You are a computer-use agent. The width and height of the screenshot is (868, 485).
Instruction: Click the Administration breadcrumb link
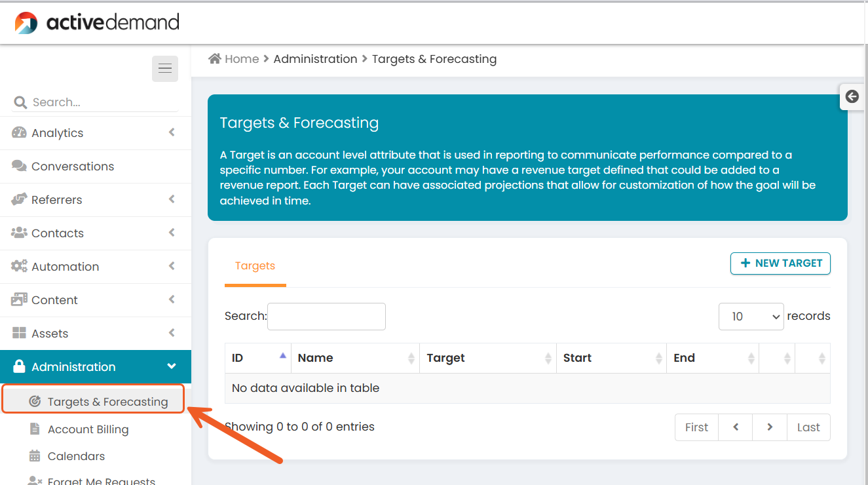click(315, 59)
